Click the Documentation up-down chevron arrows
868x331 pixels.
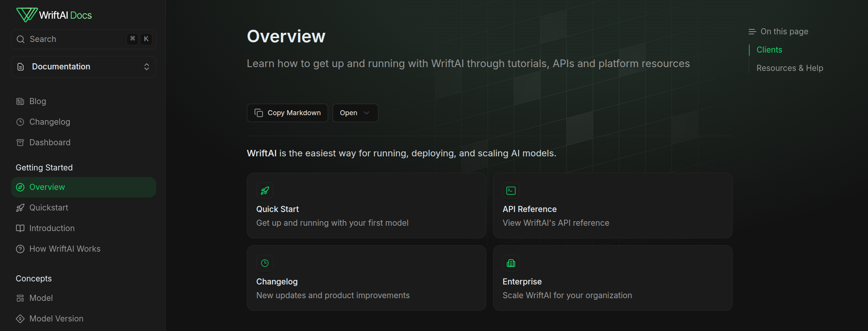click(147, 67)
